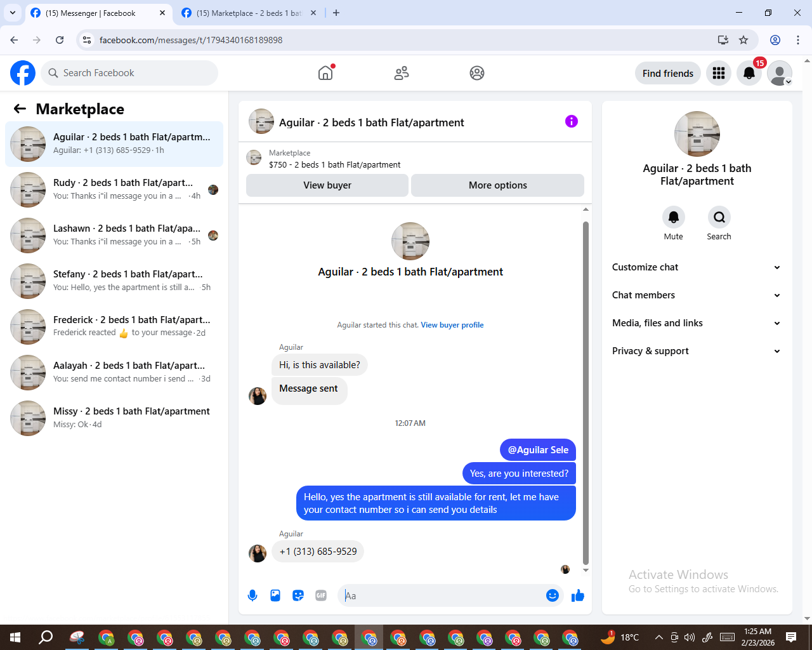Image resolution: width=812 pixels, height=650 pixels.
Task: Open Missy conversation in chat list
Action: tap(114, 418)
